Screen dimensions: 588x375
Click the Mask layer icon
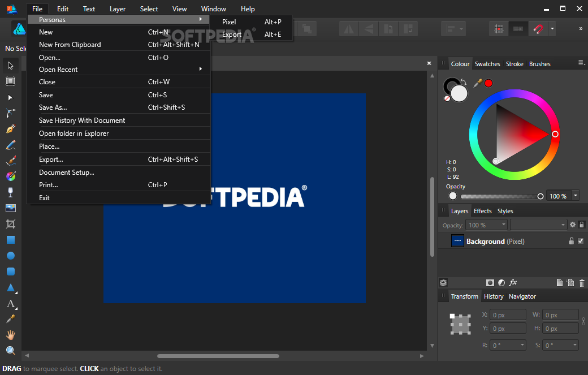[x=490, y=283]
